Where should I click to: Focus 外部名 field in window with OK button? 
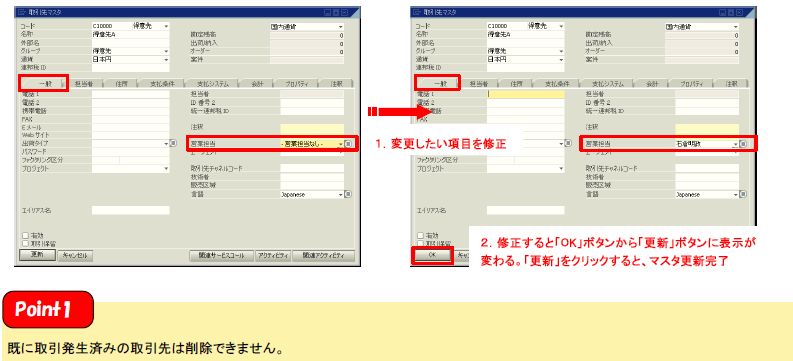pos(525,43)
